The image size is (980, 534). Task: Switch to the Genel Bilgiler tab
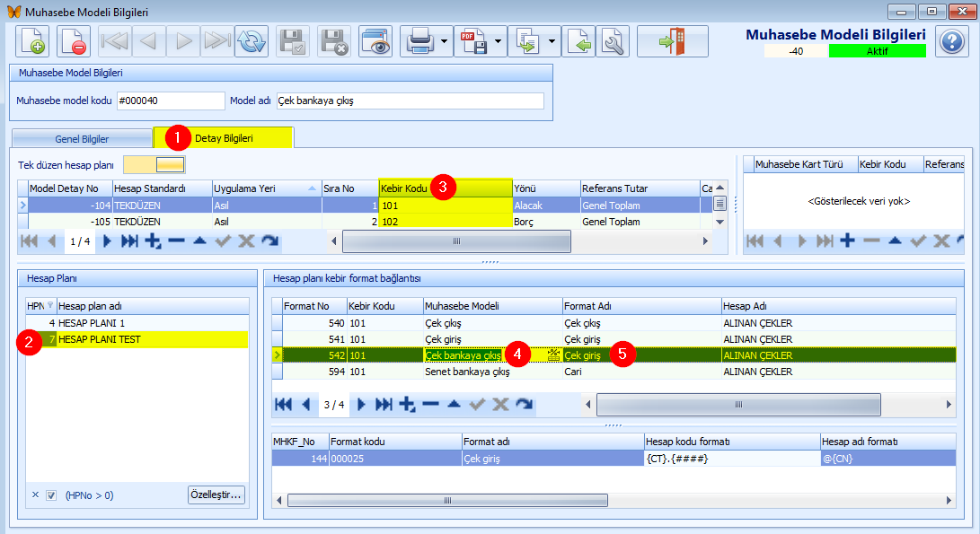coord(82,138)
